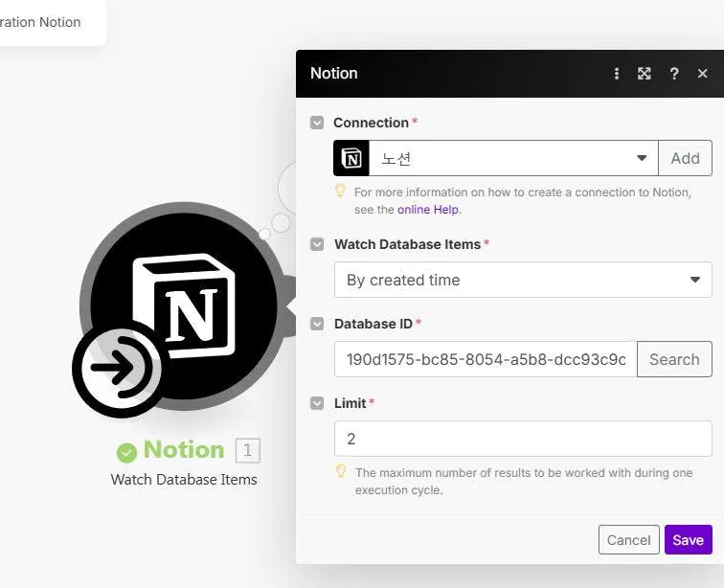Click the green checkmark status next to Notion
Image resolution: width=724 pixels, height=588 pixels.
click(126, 452)
